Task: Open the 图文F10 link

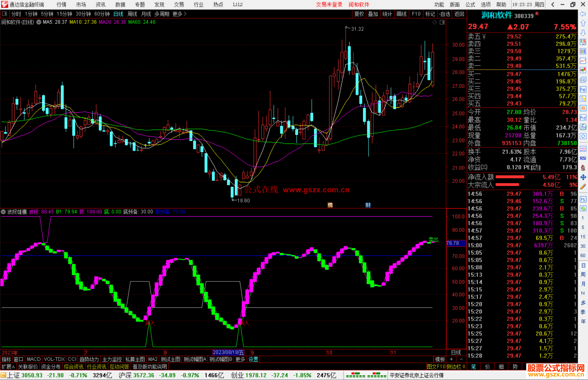Action: [x=436, y=367]
